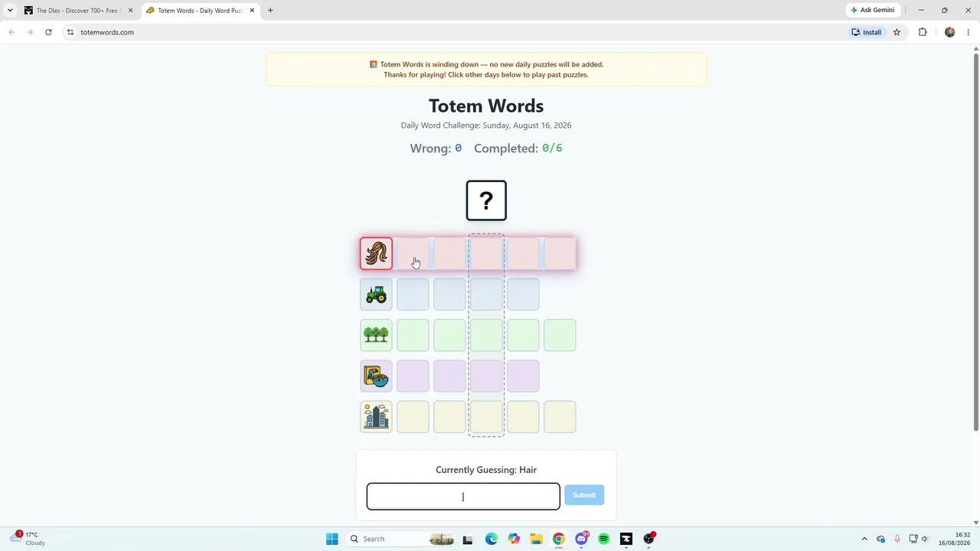Open Microsoft Edge from the taskbar
This screenshot has width=980, height=551.
(x=491, y=539)
